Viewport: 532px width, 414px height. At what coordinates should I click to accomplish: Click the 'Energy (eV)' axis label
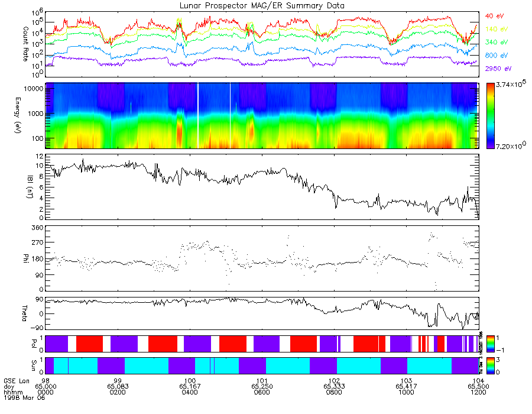(18, 115)
